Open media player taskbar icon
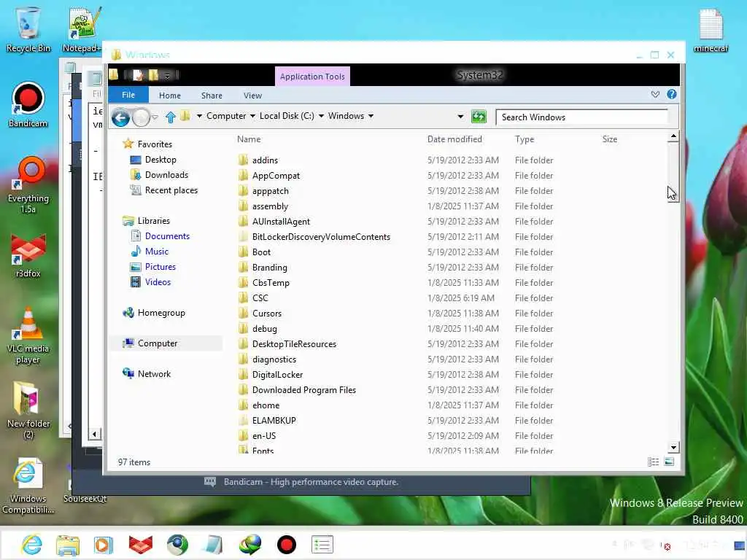Image resolution: width=747 pixels, height=560 pixels. [x=104, y=544]
